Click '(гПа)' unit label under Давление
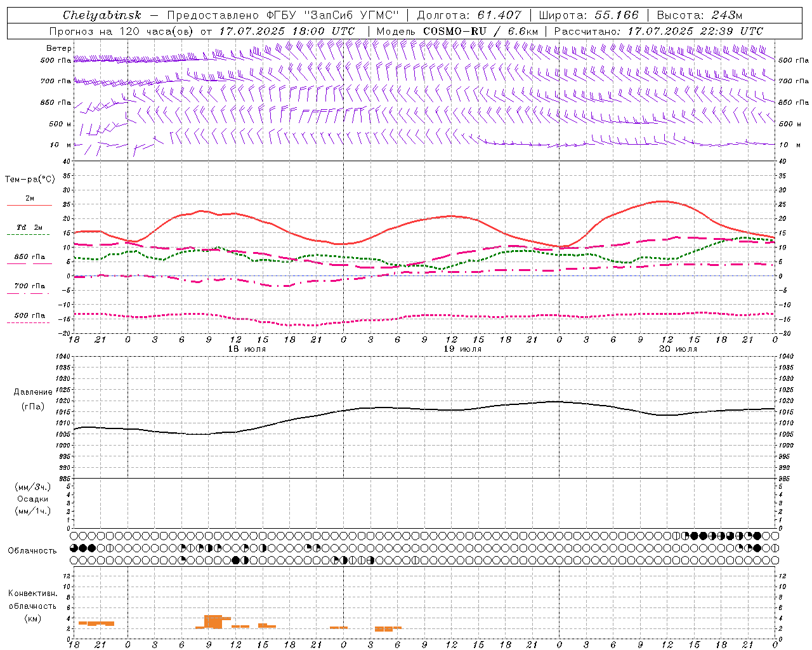The width and height of the screenshot is (812, 650). pos(33,407)
